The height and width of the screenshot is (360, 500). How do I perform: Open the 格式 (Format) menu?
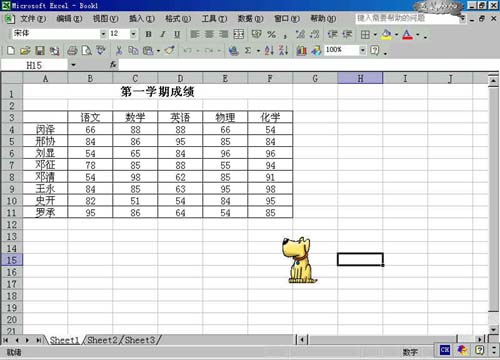(x=178, y=19)
